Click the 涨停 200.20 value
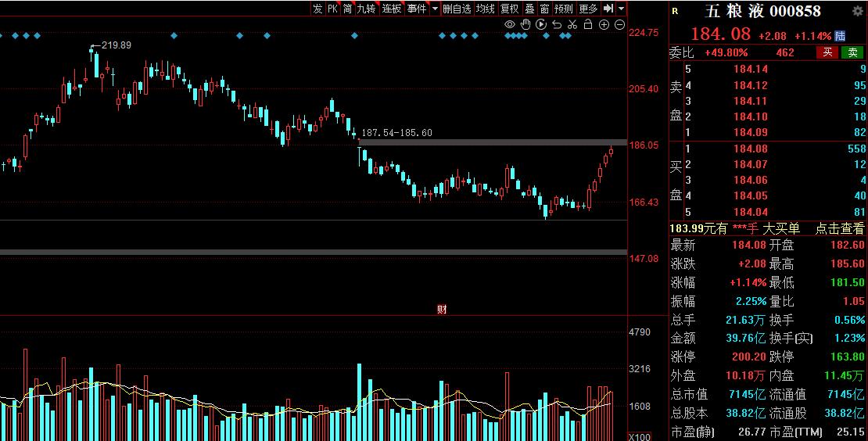This screenshot has width=868, height=441. 748,357
